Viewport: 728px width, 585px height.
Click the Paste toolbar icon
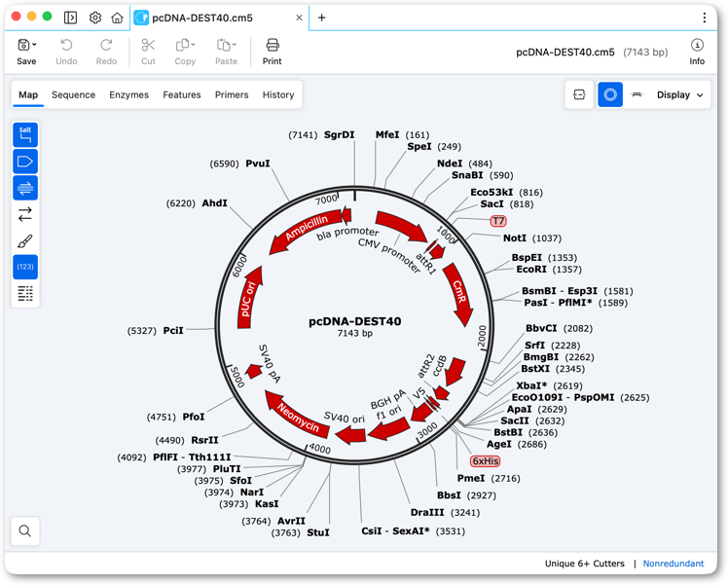click(x=223, y=45)
